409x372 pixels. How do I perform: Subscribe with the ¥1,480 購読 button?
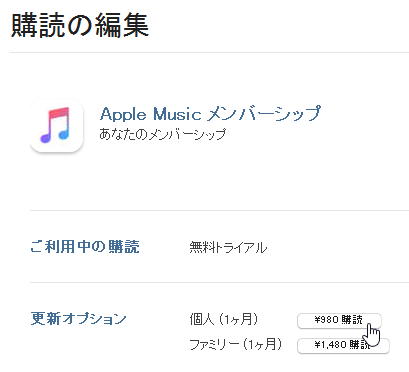tap(343, 345)
